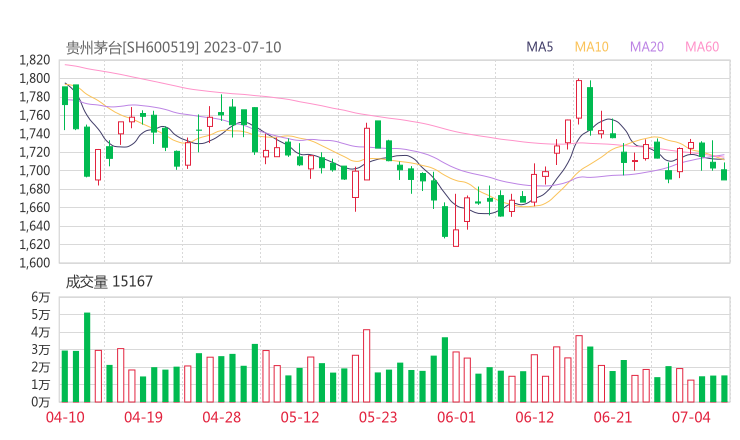This screenshot has width=740, height=440.
Task: Click the 6万 volume axis label
Action: tap(41, 297)
